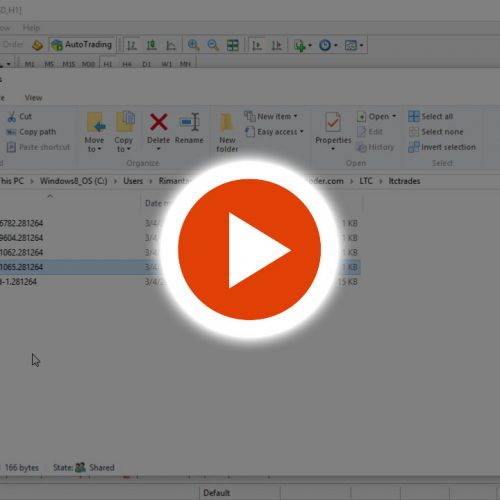Viewport: 500px width, 500px height.
Task: Click the tile windows grid icon
Action: pyautogui.click(x=233, y=45)
